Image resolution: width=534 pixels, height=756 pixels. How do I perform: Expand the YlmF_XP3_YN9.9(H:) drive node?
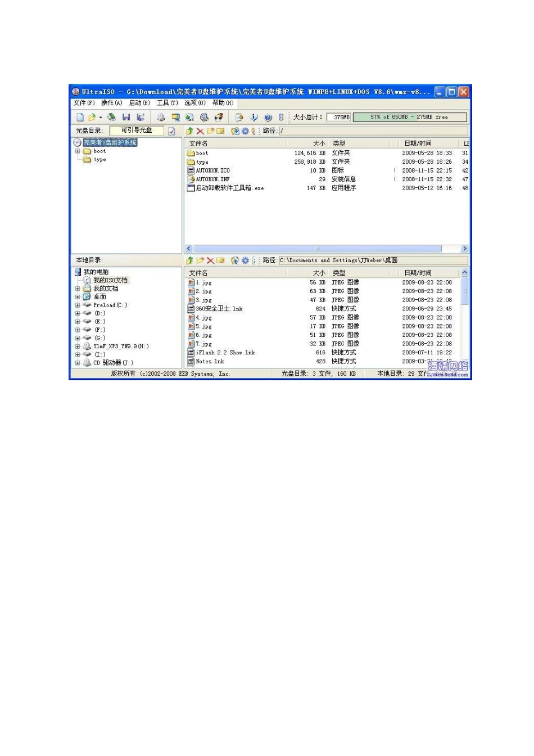click(78, 346)
